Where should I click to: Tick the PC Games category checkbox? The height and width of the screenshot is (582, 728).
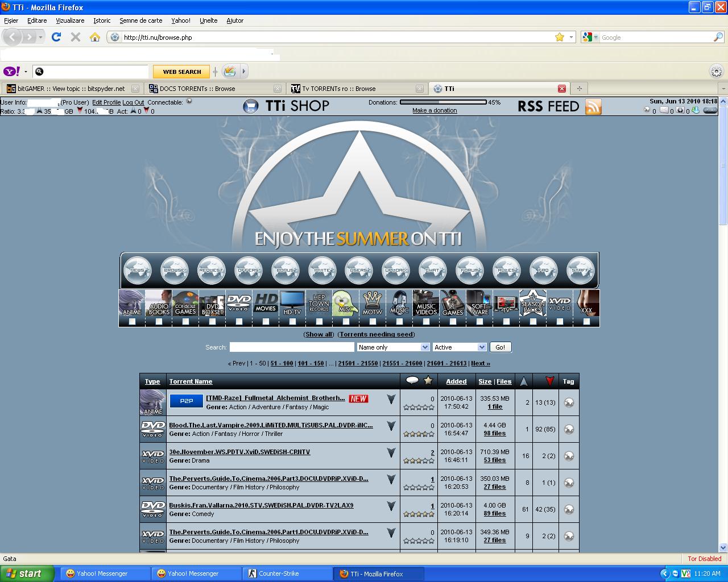coord(453,322)
